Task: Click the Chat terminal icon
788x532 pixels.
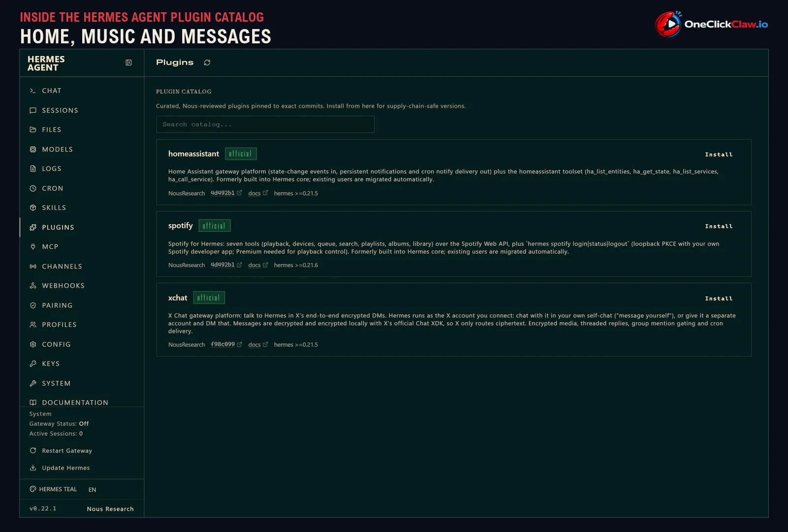Action: pyautogui.click(x=33, y=91)
